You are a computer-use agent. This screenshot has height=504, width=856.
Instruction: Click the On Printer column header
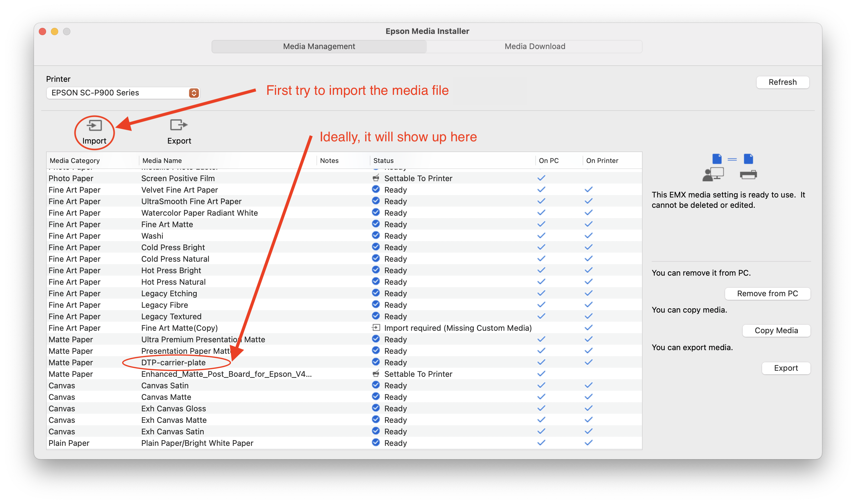(x=612, y=161)
